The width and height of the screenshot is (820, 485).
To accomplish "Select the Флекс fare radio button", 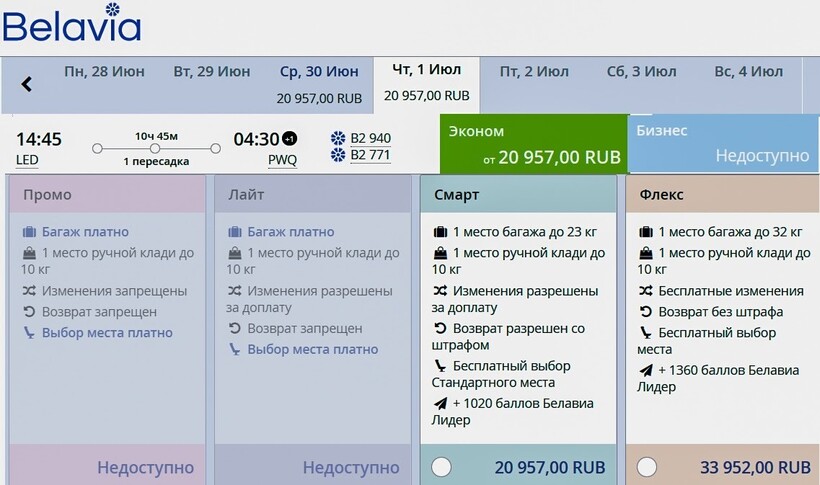I will click(x=647, y=467).
